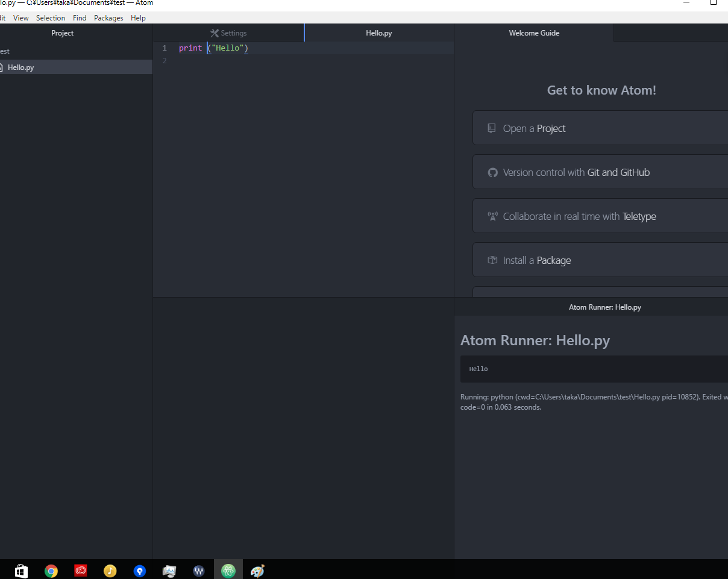Switch to the Hello.py editor tab

(379, 33)
